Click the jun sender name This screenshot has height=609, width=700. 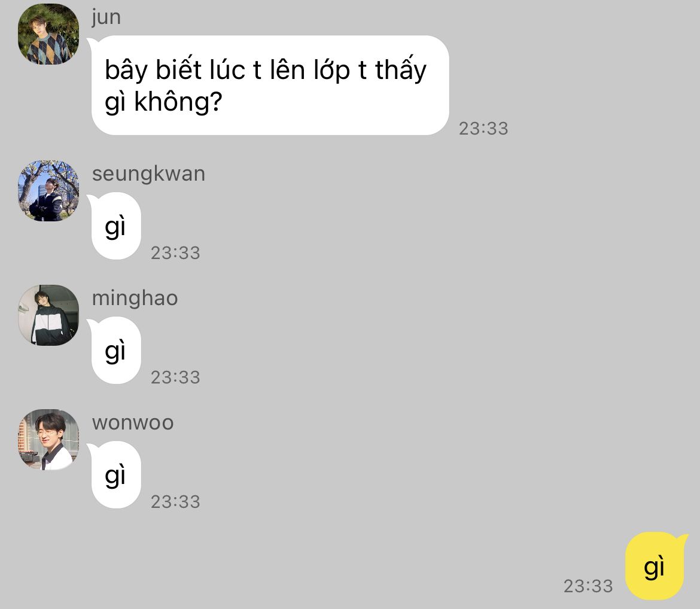pyautogui.click(x=106, y=18)
